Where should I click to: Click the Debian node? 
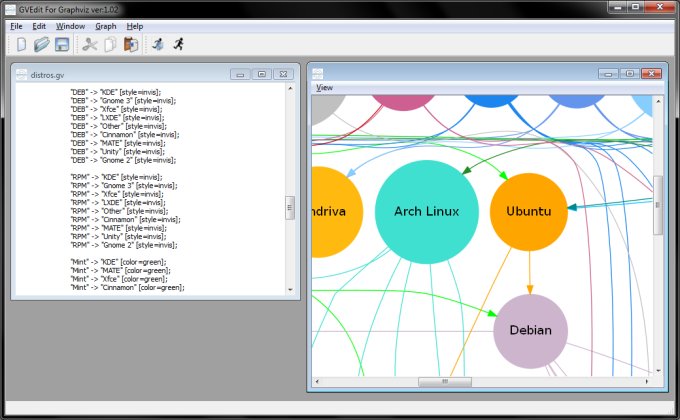530,331
